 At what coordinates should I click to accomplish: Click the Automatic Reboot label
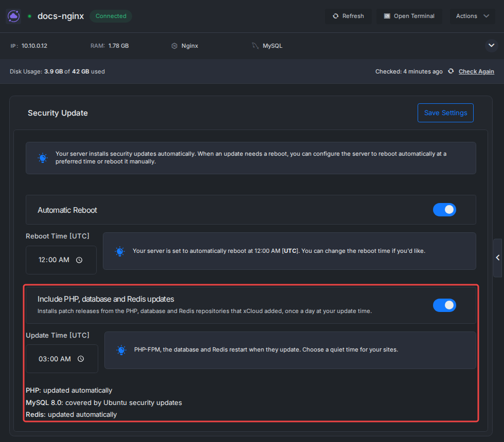pyautogui.click(x=67, y=210)
